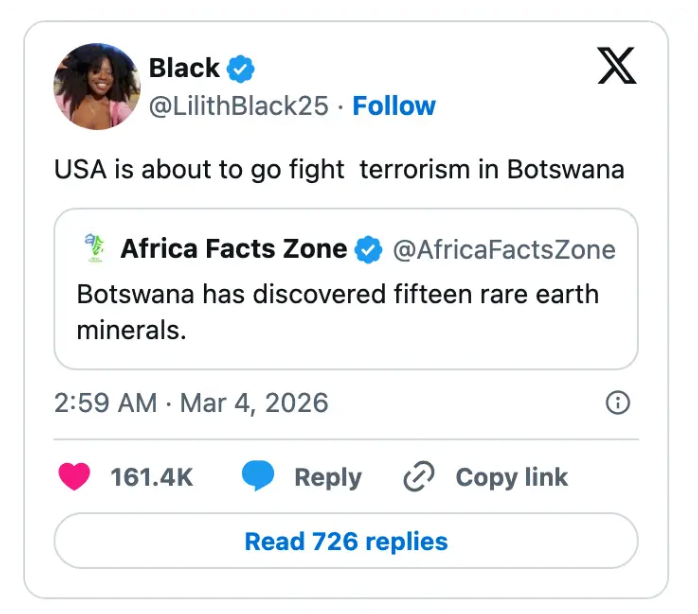The height and width of the screenshot is (614, 698).
Task: Click the verified badge beside Black
Action: [x=240, y=69]
